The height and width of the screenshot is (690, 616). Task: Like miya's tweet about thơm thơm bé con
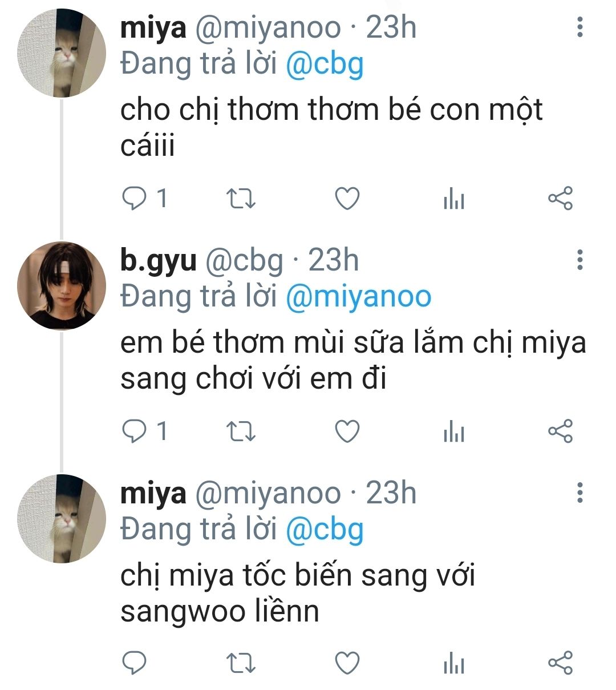(x=347, y=199)
